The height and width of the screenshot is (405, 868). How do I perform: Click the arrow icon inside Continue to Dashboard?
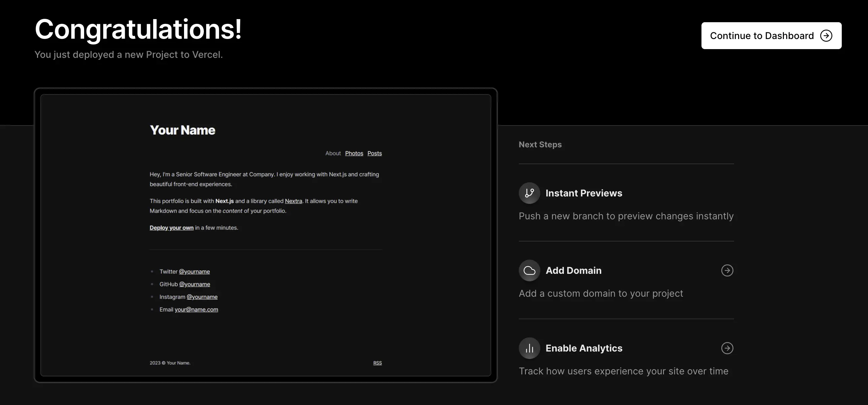826,36
